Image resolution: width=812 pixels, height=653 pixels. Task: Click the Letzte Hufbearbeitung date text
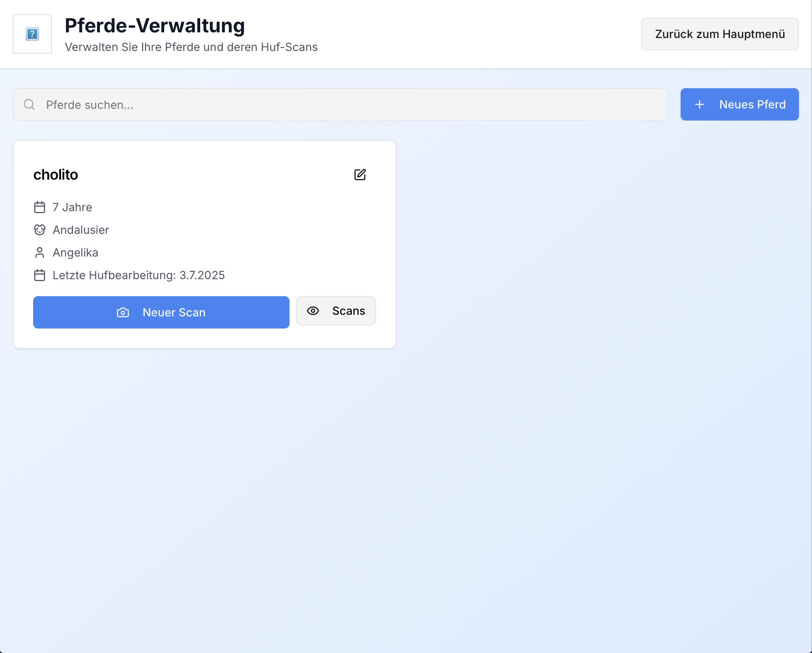tap(139, 275)
